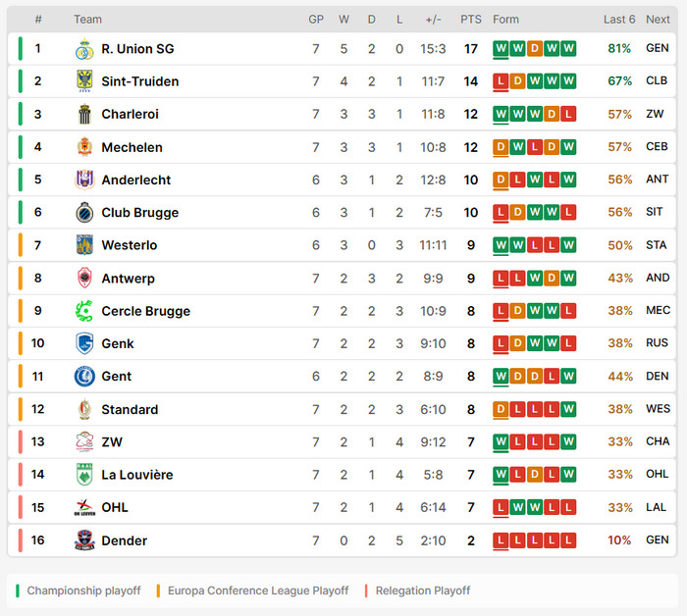The width and height of the screenshot is (687, 616).
Task: Click Dender's first red L form badge
Action: click(x=501, y=540)
